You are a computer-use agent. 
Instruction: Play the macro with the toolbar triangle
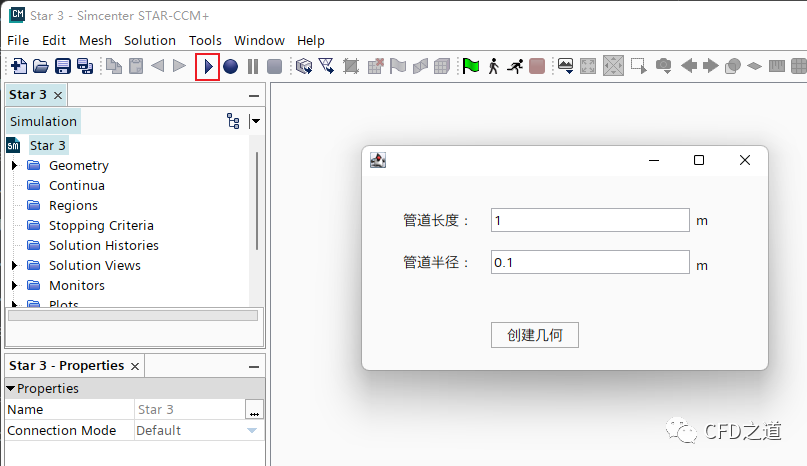(208, 66)
